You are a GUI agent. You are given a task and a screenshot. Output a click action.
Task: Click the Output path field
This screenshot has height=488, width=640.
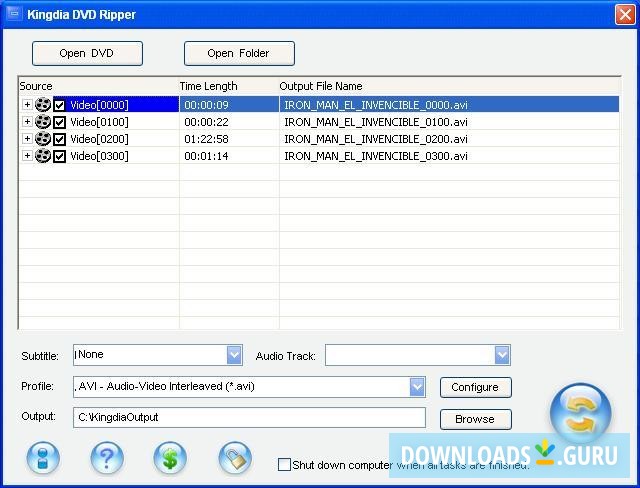point(249,417)
